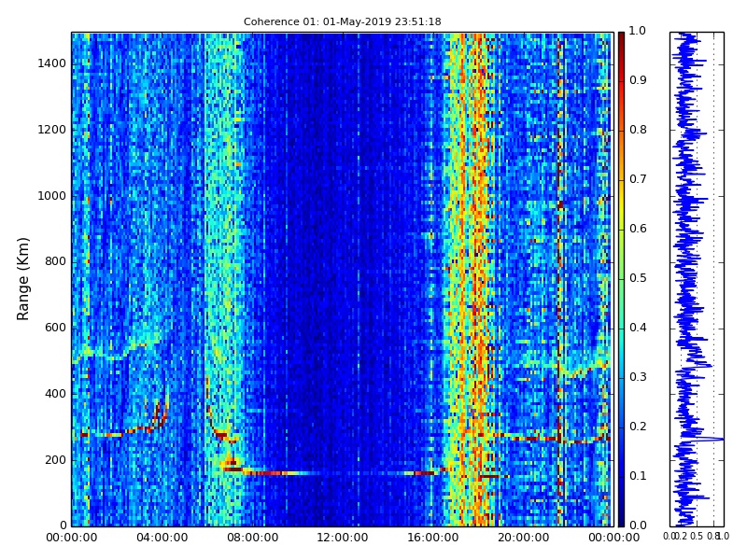Click the 08:00:00 time axis label

point(252,538)
